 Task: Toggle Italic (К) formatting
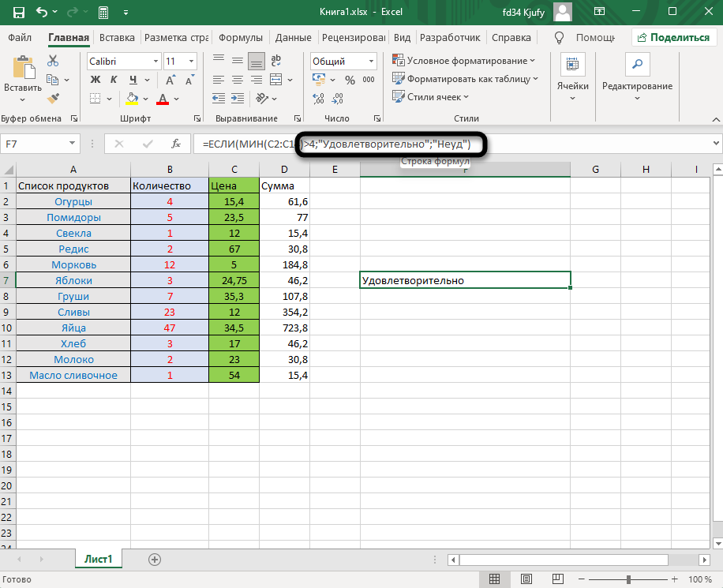[115, 80]
